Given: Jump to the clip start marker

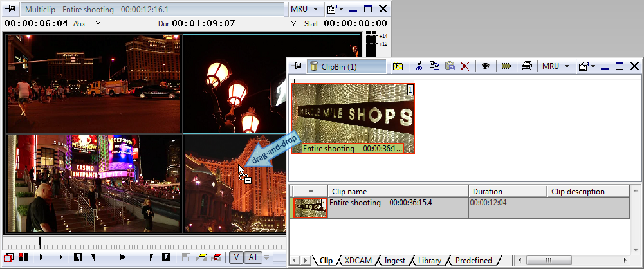Looking at the screenshot, I should [x=44, y=257].
